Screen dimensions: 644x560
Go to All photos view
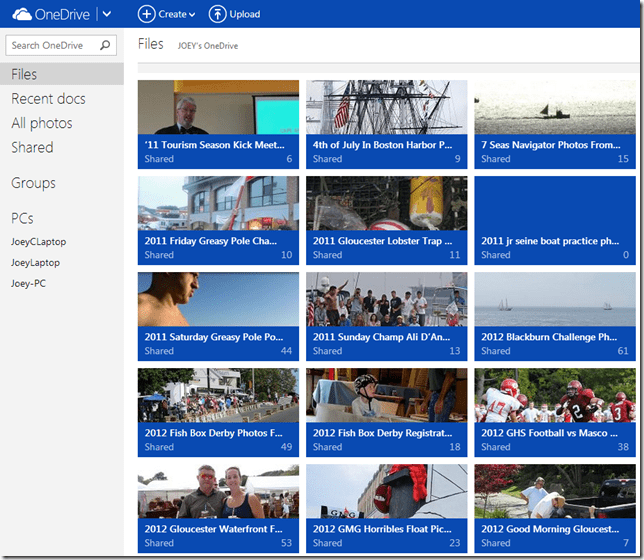point(42,123)
